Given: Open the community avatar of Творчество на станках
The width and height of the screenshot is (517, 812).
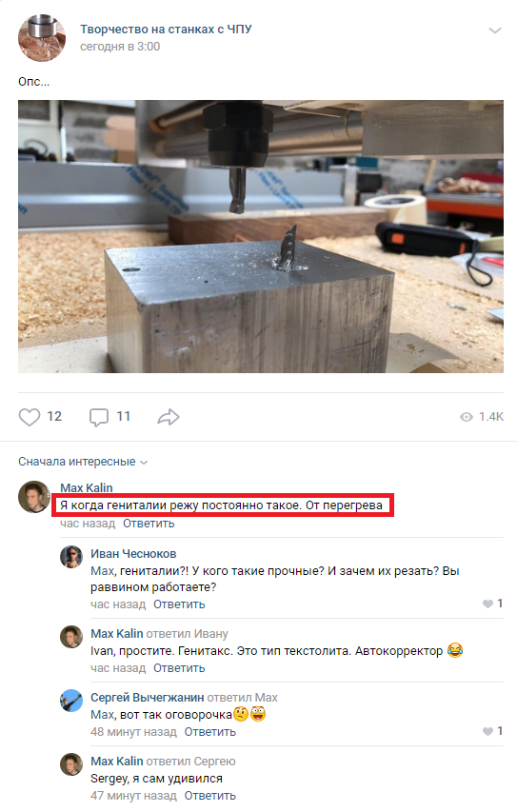Looking at the screenshot, I should (42, 38).
